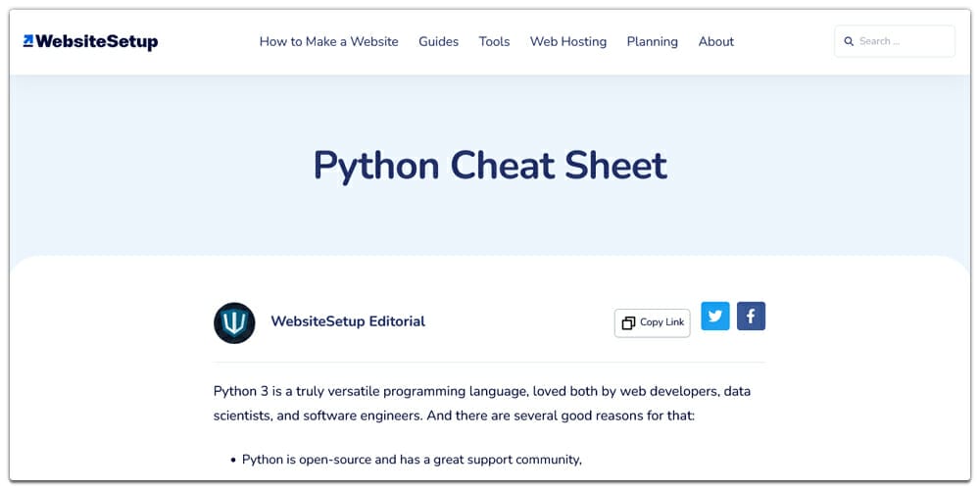Click the 'Python 3 is a truly versatile' paragraph

[482, 403]
